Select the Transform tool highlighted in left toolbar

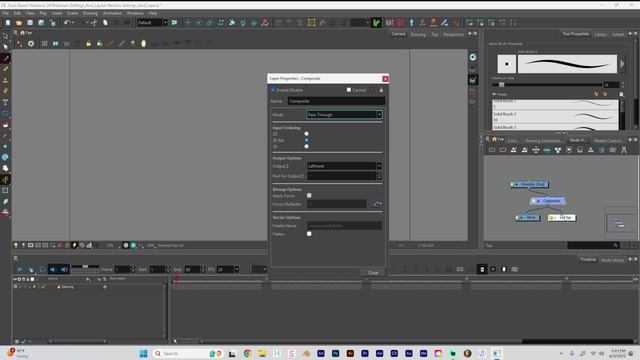click(x=5, y=179)
